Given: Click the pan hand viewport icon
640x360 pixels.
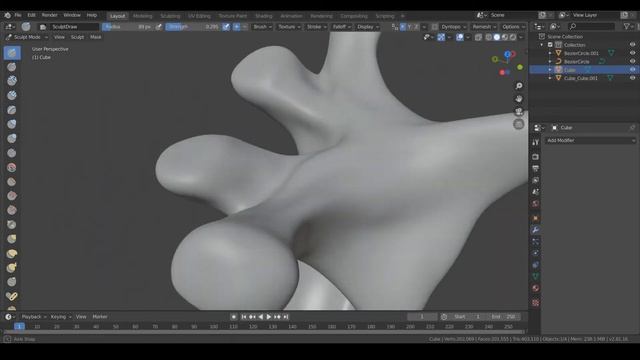Looking at the screenshot, I should (519, 99).
